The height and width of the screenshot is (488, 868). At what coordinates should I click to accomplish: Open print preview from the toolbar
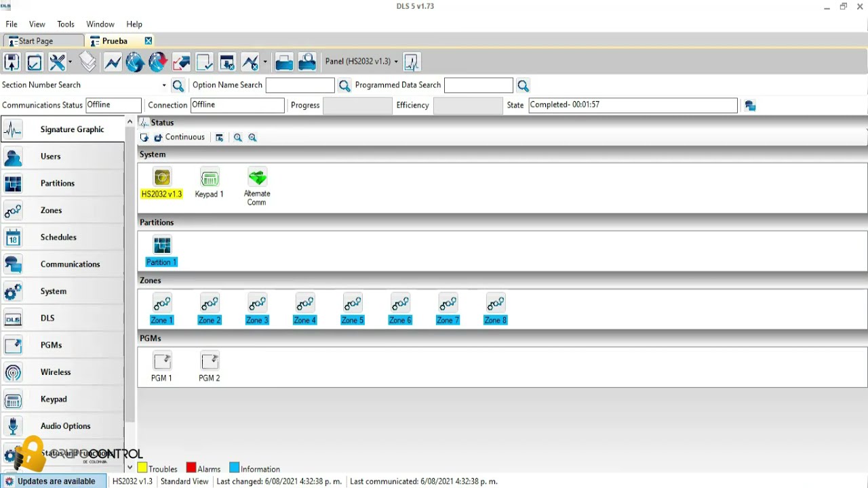click(x=307, y=62)
